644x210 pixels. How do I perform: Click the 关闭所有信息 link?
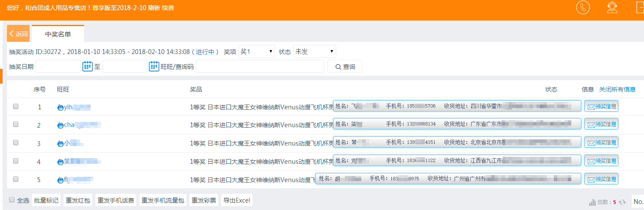pos(617,89)
